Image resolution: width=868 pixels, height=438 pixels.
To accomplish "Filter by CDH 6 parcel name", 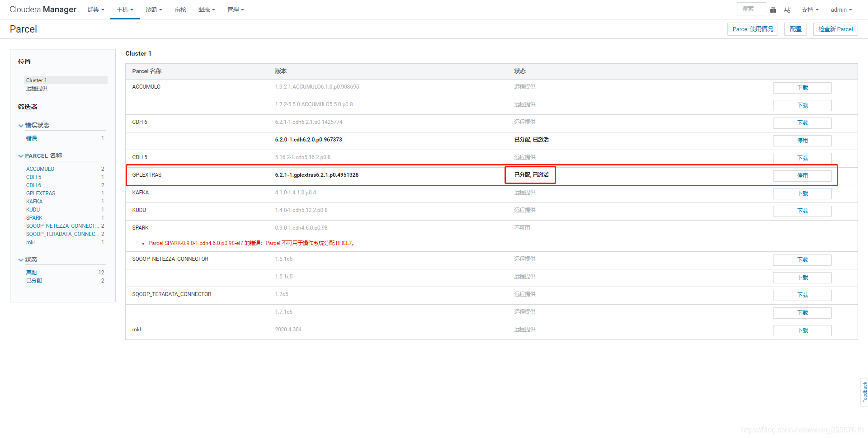I will point(33,185).
